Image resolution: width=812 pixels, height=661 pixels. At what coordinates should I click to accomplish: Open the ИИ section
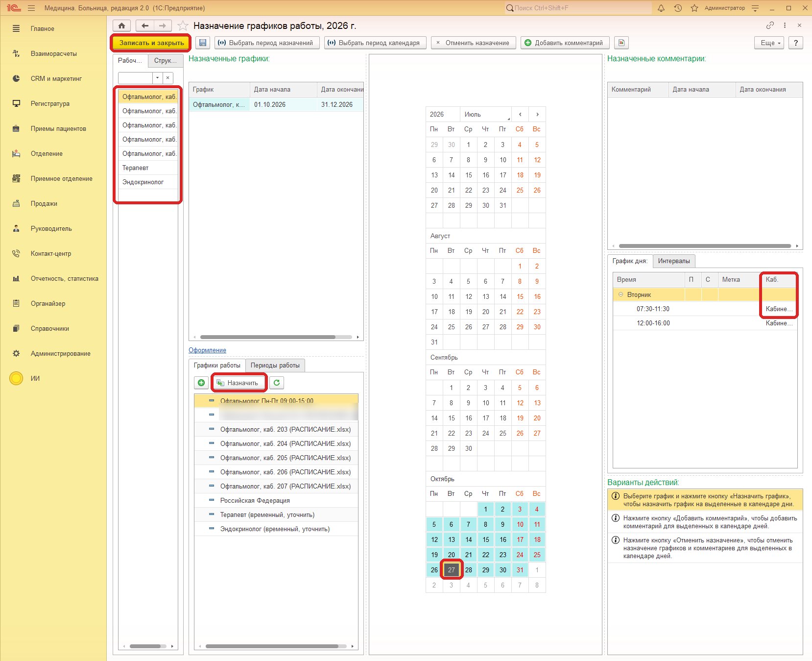tap(35, 378)
